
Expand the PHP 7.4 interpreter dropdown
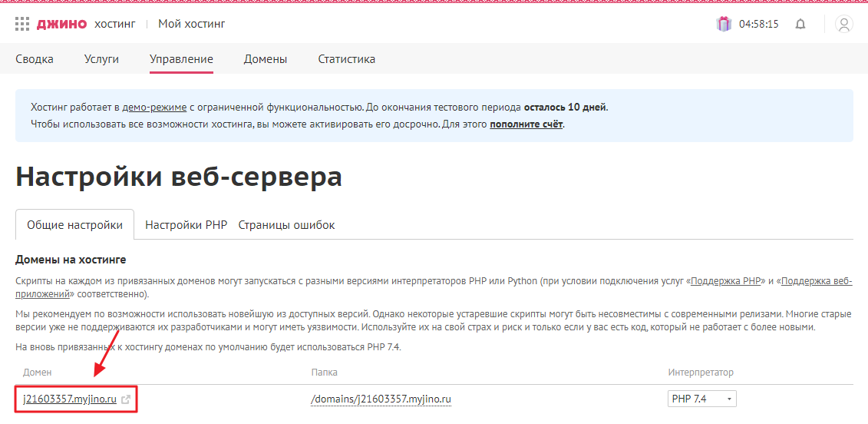coord(702,399)
